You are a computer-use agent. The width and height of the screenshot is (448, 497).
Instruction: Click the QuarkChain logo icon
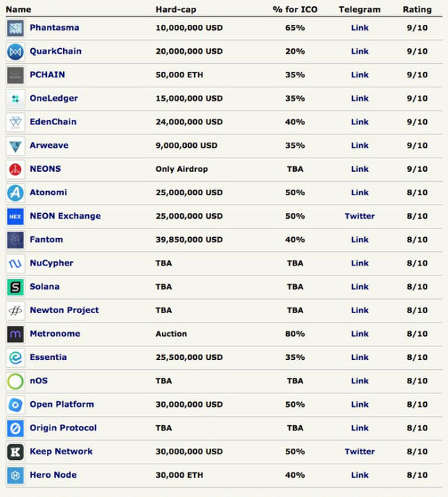[x=16, y=52]
